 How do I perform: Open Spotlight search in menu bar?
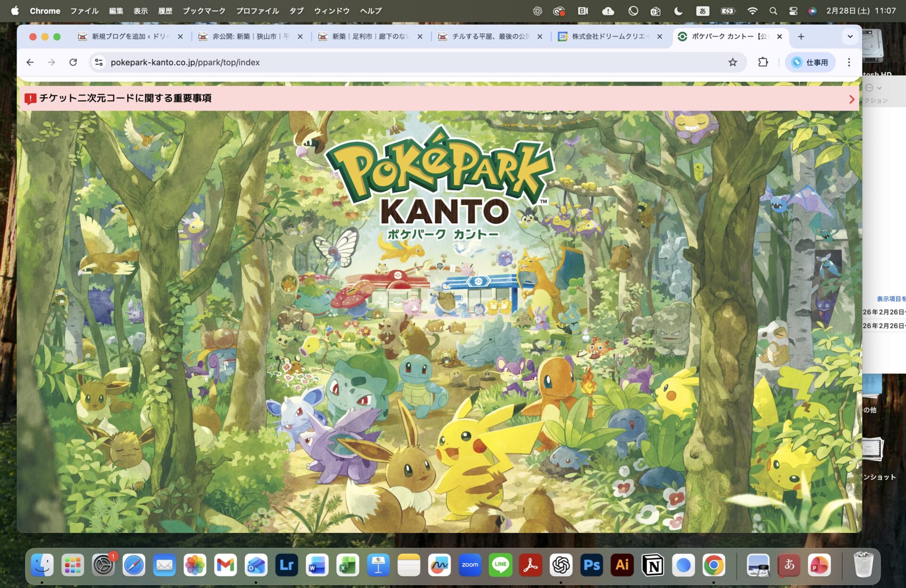tap(773, 11)
